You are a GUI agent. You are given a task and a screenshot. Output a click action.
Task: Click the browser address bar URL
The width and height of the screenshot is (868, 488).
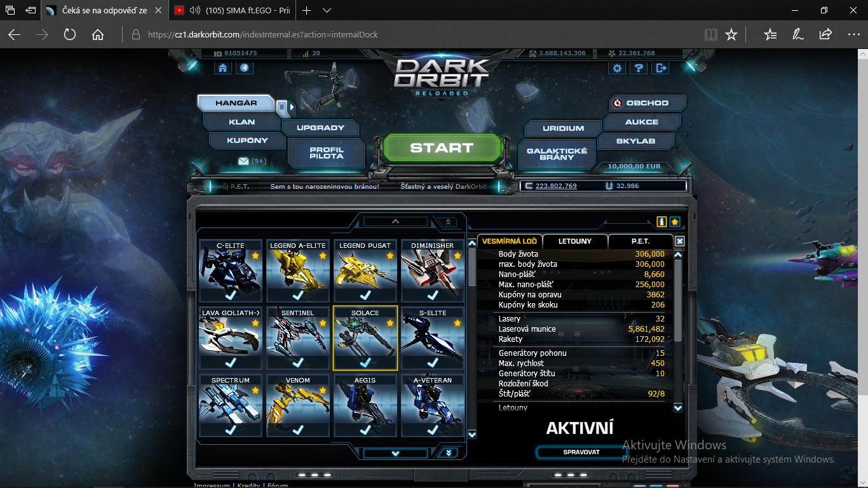point(262,34)
